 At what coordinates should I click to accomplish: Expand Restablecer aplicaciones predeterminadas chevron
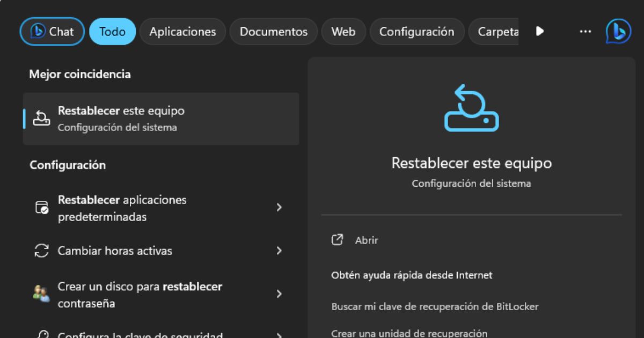point(279,208)
